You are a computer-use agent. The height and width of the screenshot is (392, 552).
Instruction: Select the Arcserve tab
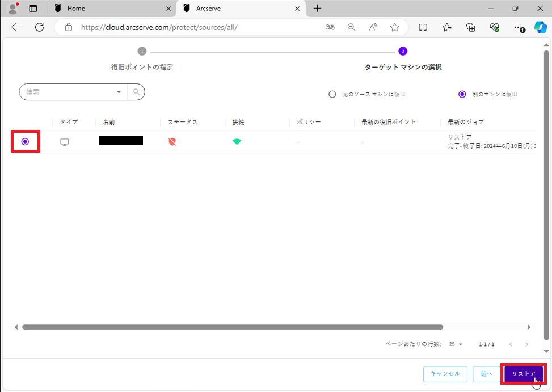coord(241,9)
